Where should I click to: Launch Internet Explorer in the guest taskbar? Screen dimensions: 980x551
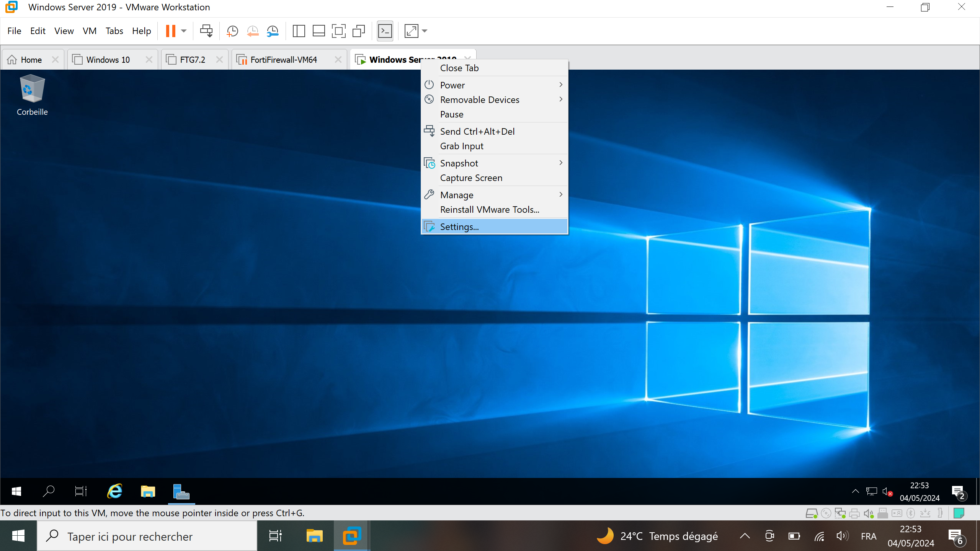pyautogui.click(x=114, y=491)
